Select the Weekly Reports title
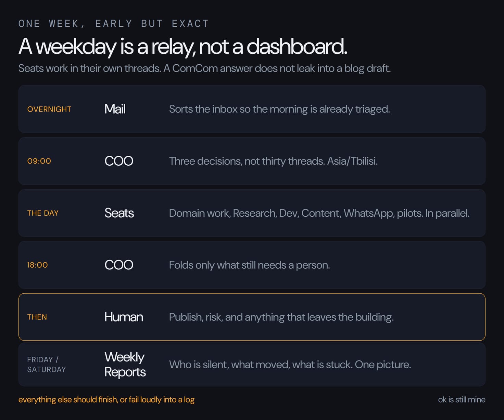This screenshot has height=420, width=504. (125, 365)
